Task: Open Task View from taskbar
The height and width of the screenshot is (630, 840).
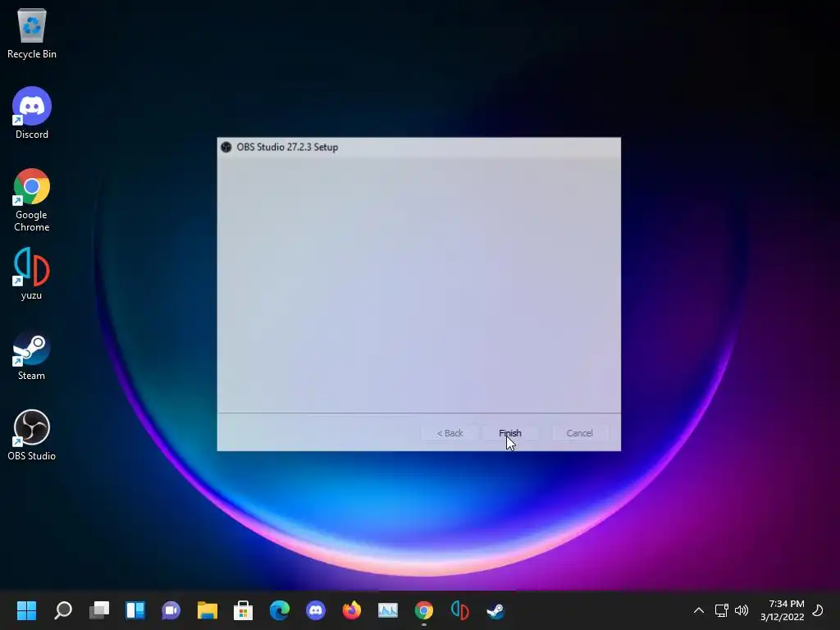Action: 99,610
